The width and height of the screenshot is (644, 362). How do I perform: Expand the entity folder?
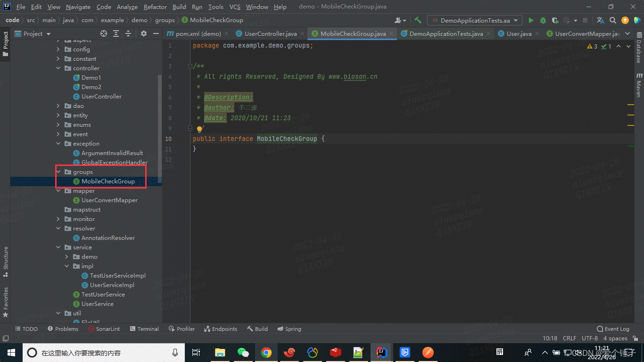[58, 115]
